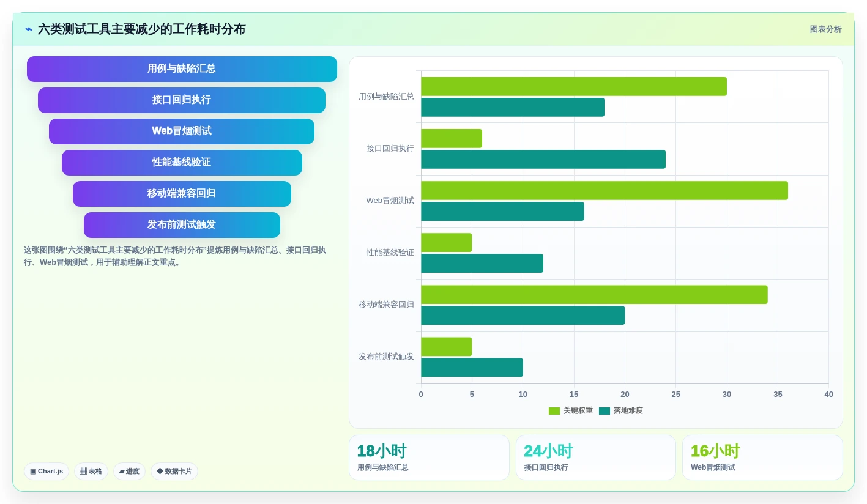Click the chart title 六类测试工具主要减少的工作耗时分布

[x=142, y=29]
